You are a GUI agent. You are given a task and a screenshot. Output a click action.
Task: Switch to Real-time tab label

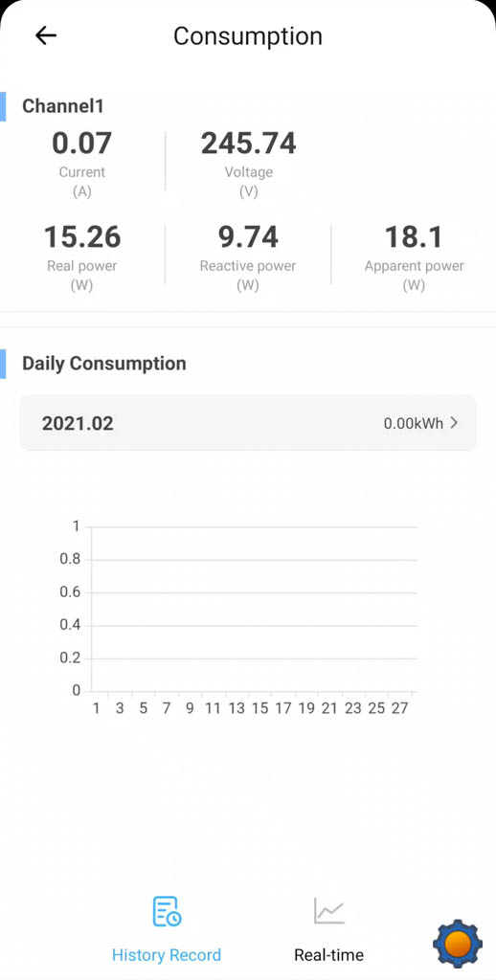329,955
